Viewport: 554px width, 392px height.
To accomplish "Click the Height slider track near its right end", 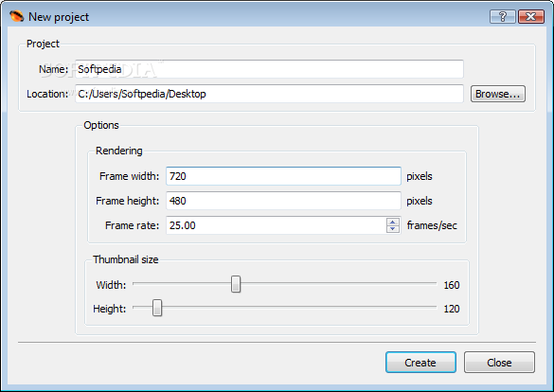I will point(424,308).
